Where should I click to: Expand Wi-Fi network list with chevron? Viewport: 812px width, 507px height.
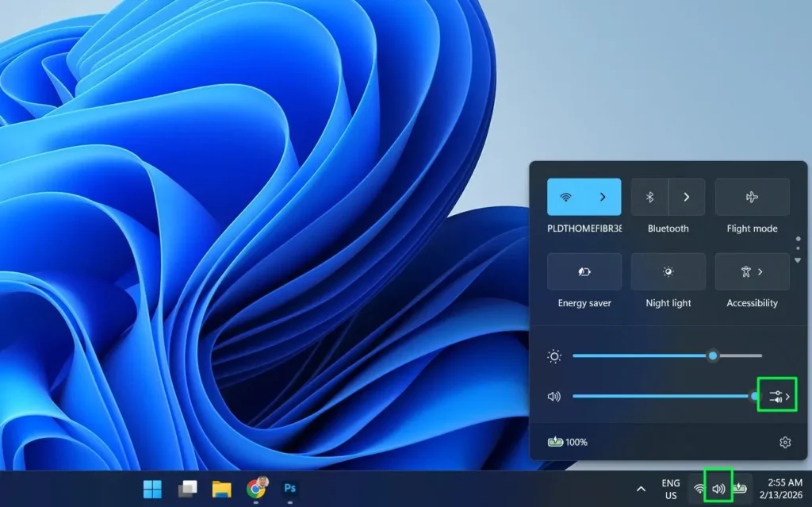pos(605,196)
